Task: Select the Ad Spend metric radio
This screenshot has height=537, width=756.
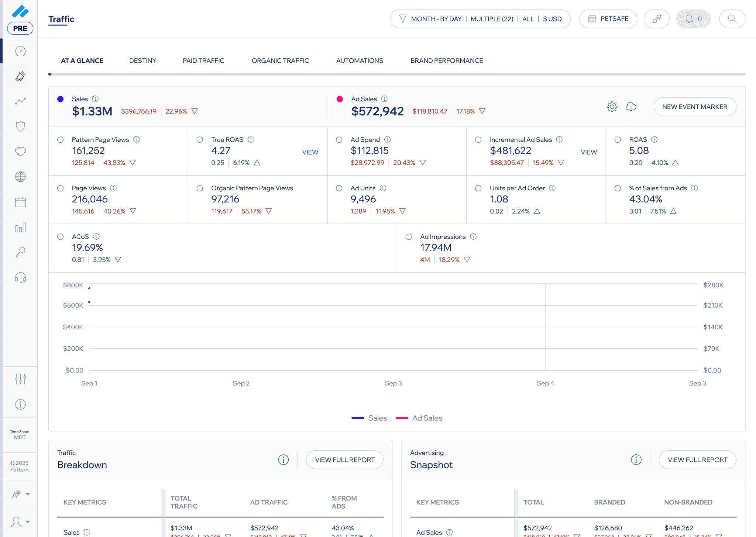Action: pyautogui.click(x=339, y=140)
